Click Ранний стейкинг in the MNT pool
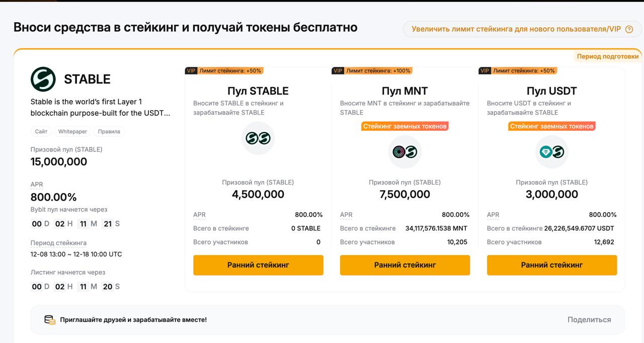This screenshot has height=343, width=644. [405, 265]
